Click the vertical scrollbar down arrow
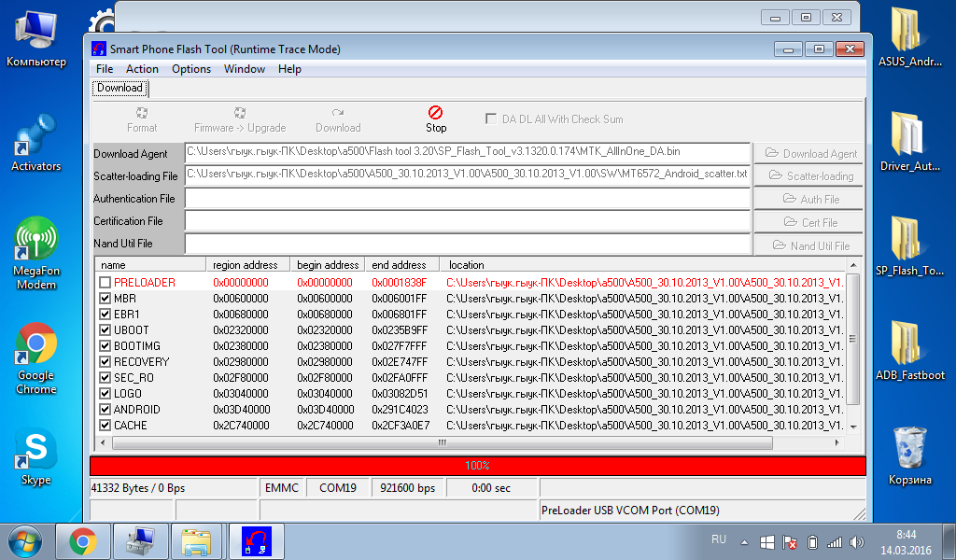Viewport: 956px width, 560px height. 853,427
